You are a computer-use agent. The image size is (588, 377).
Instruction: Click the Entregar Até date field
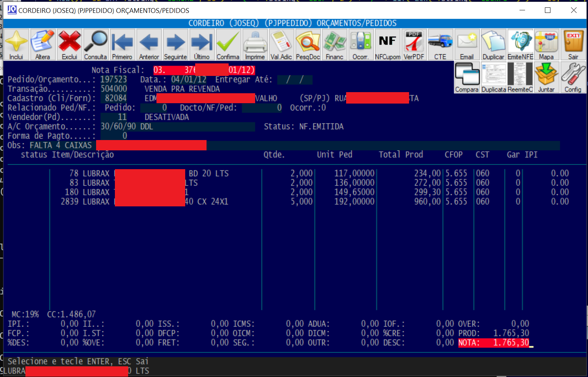[x=295, y=80]
